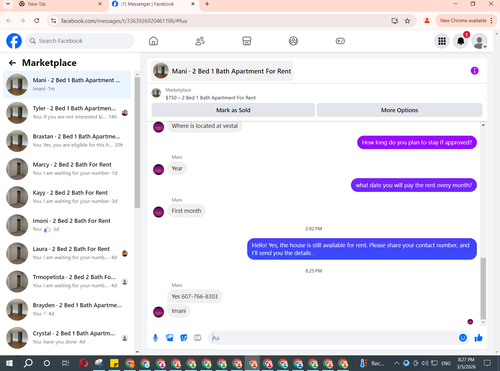The width and height of the screenshot is (500, 371).
Task: Open the Kayy 2 Bed 2 Bath conversation
Action: [67, 197]
